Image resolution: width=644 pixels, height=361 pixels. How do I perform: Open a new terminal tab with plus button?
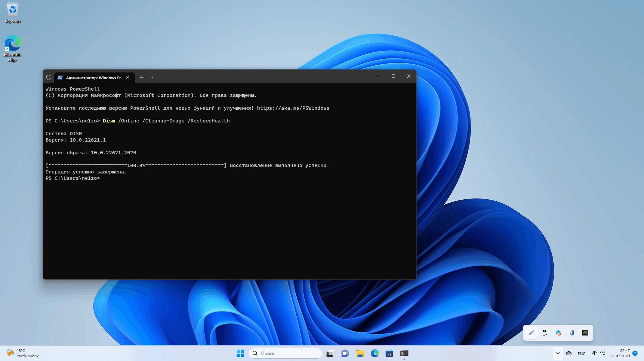[142, 78]
